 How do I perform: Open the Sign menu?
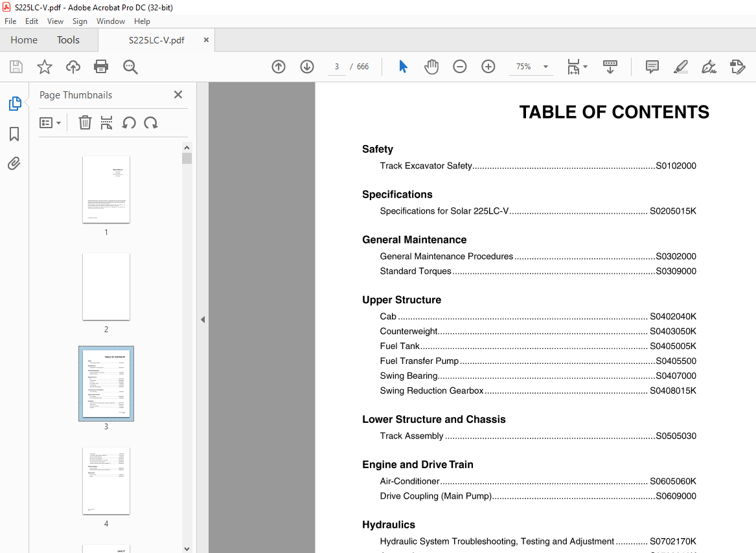point(80,21)
